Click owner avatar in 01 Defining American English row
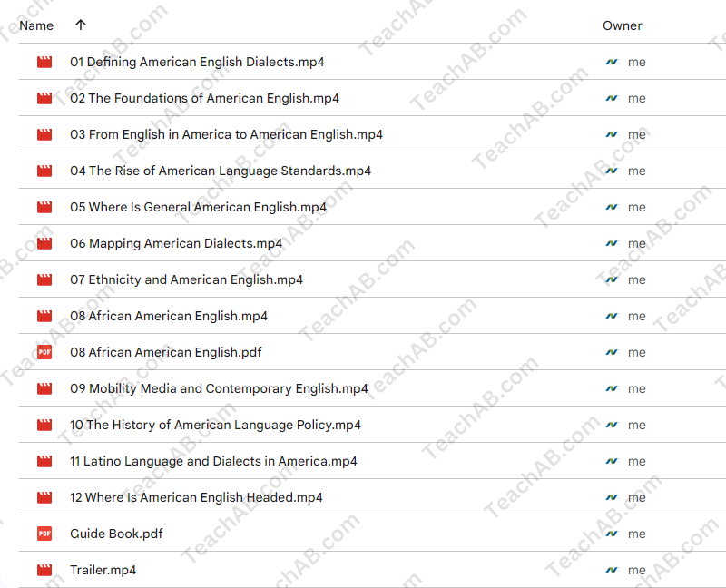Image resolution: width=726 pixels, height=588 pixels. point(612,62)
